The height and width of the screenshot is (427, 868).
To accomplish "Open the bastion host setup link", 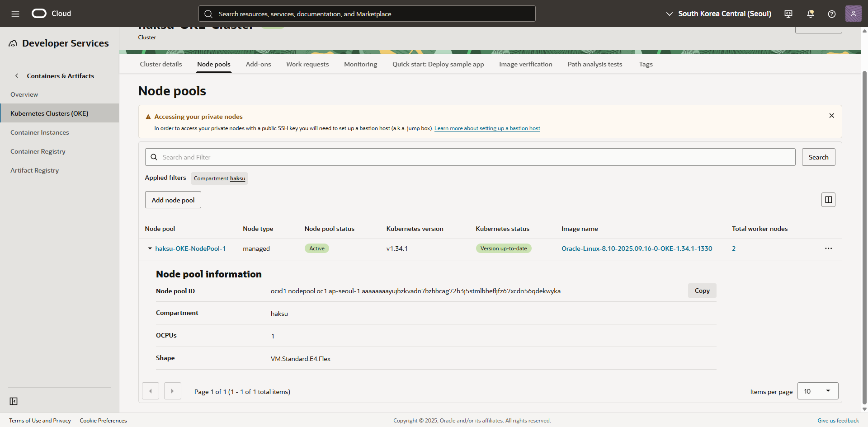I will (x=487, y=128).
